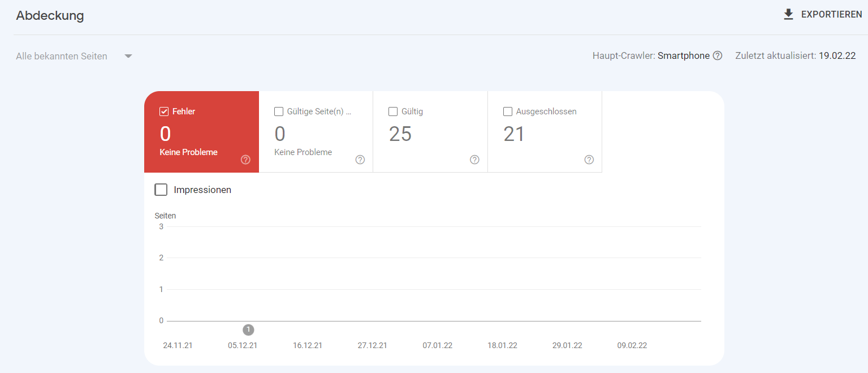This screenshot has width=868, height=373.
Task: Uncheck the Fehler checkbox
Action: pos(163,111)
